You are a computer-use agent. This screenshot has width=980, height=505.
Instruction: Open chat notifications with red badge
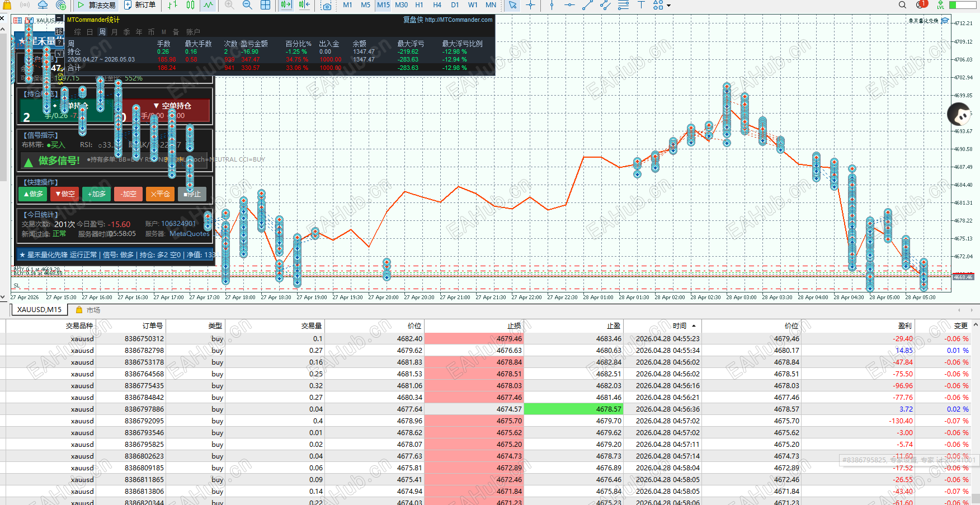pyautogui.click(x=922, y=4)
